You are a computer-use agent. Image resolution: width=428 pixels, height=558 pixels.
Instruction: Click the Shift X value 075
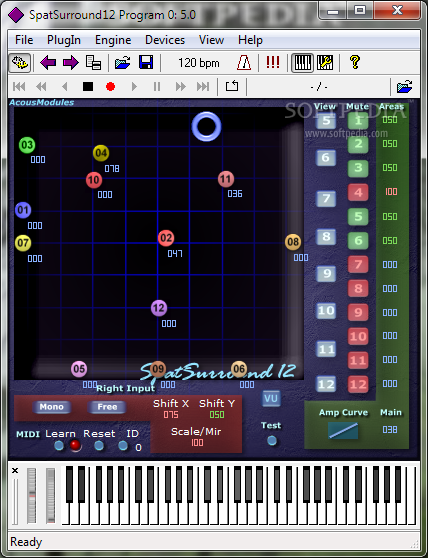(171, 415)
